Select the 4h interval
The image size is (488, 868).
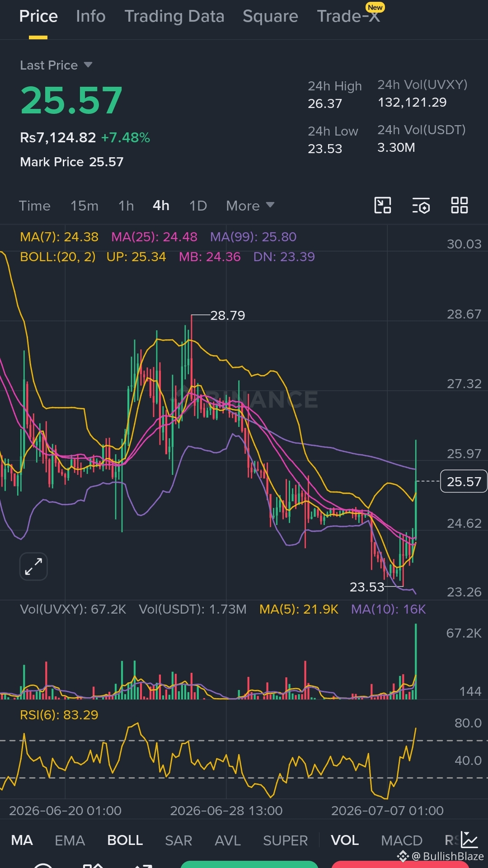point(161,206)
